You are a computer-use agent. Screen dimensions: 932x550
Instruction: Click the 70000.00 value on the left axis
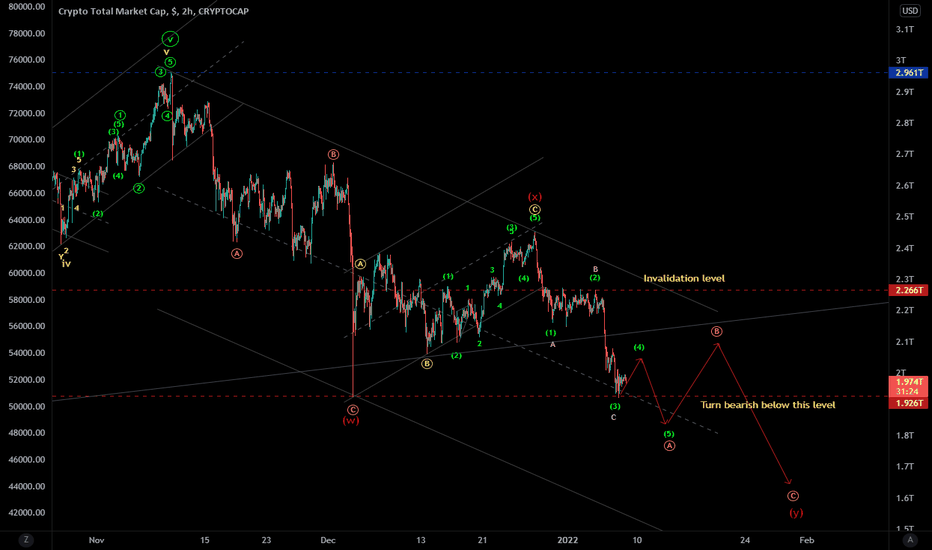pyautogui.click(x=27, y=140)
